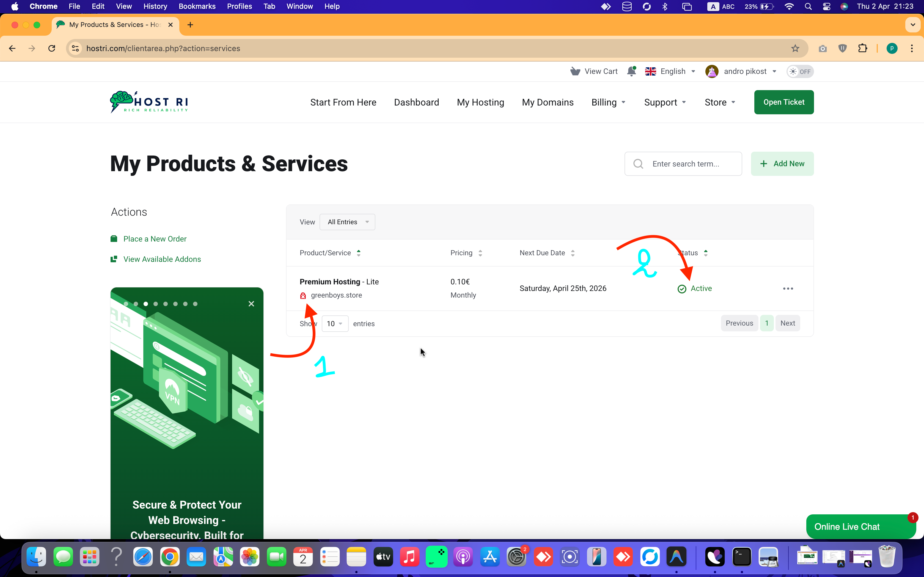Image resolution: width=924 pixels, height=577 pixels.
Task: Open the show 10 entries dropdown
Action: 335,324
